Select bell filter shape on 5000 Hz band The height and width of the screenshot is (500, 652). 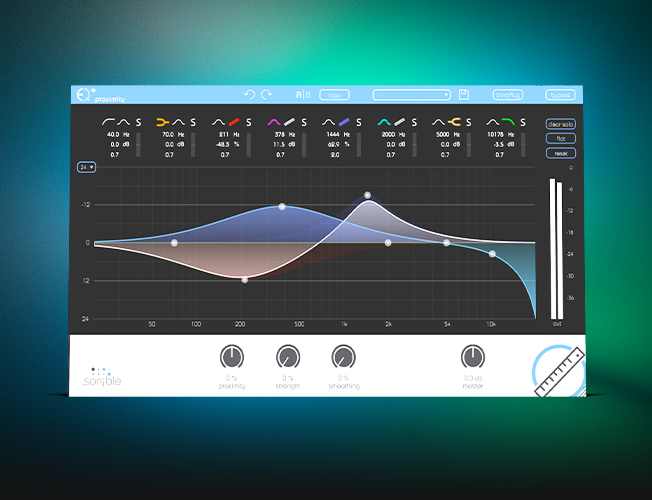438,122
